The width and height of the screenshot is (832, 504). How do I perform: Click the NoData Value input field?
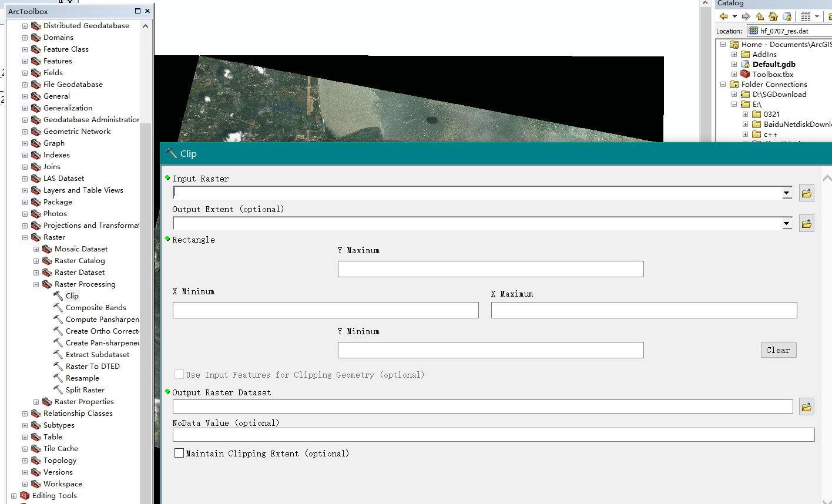click(x=494, y=435)
